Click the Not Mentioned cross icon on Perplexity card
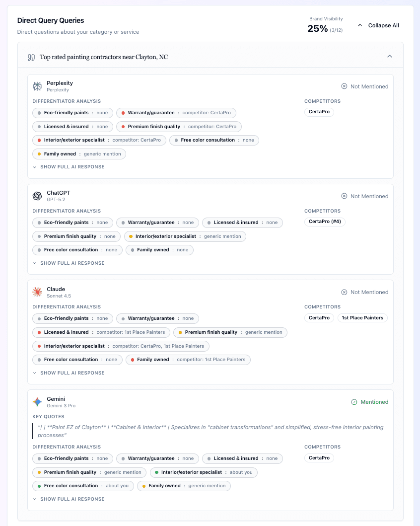420x526 pixels. [x=345, y=86]
